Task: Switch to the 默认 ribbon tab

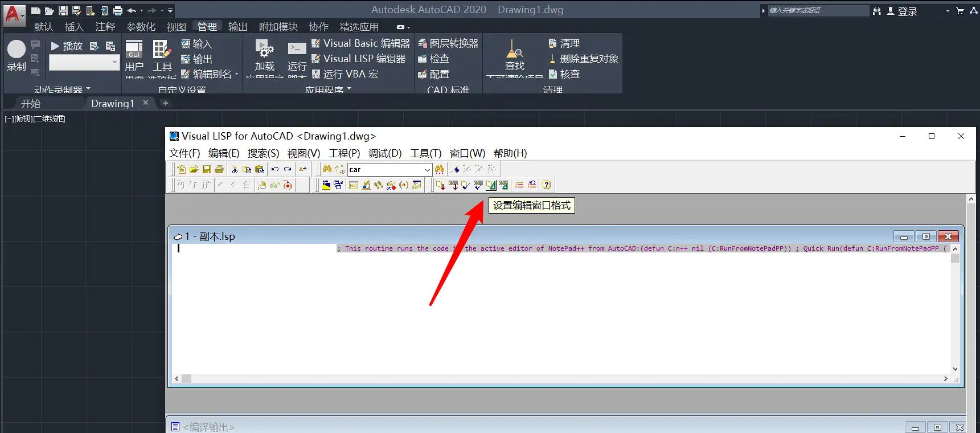Action: 43,27
